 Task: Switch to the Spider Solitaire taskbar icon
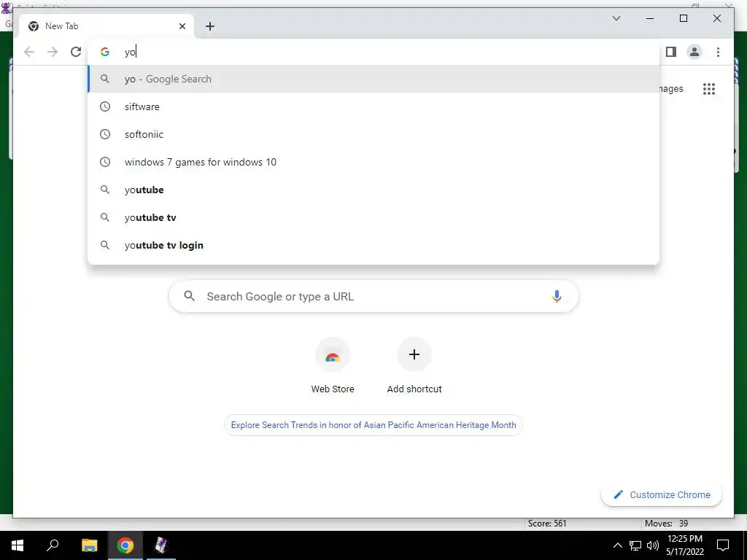tap(161, 545)
